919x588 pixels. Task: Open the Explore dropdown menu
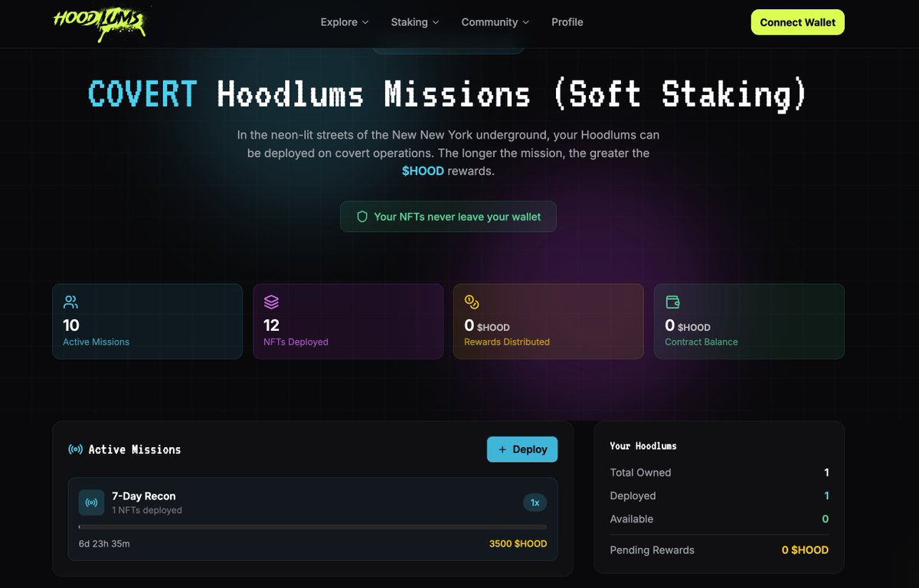[345, 22]
